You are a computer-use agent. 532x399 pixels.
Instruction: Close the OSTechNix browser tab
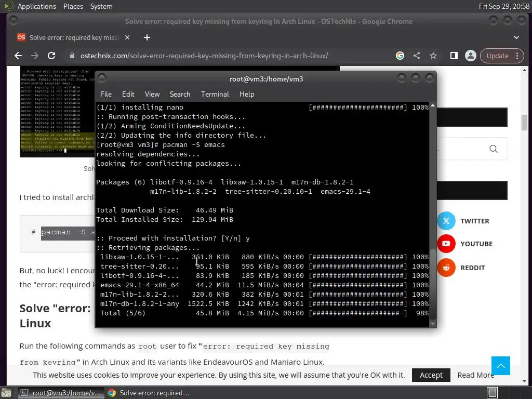pyautogui.click(x=127, y=37)
